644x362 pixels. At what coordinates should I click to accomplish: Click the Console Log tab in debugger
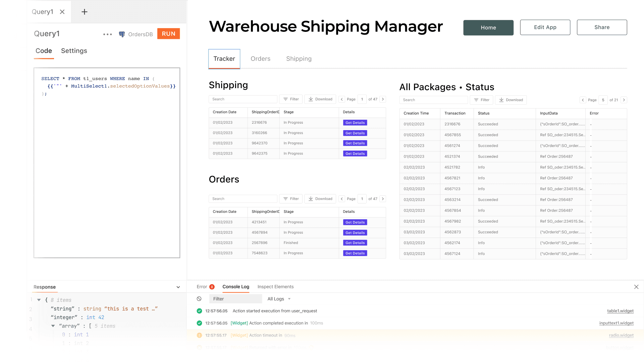point(235,287)
